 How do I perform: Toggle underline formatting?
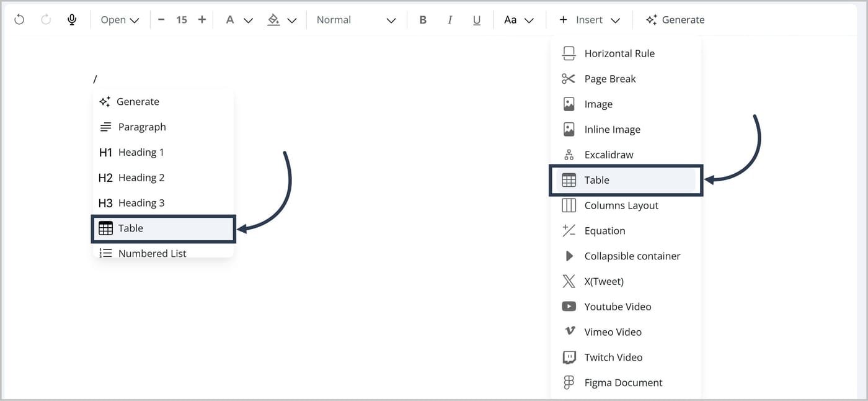[x=476, y=20]
